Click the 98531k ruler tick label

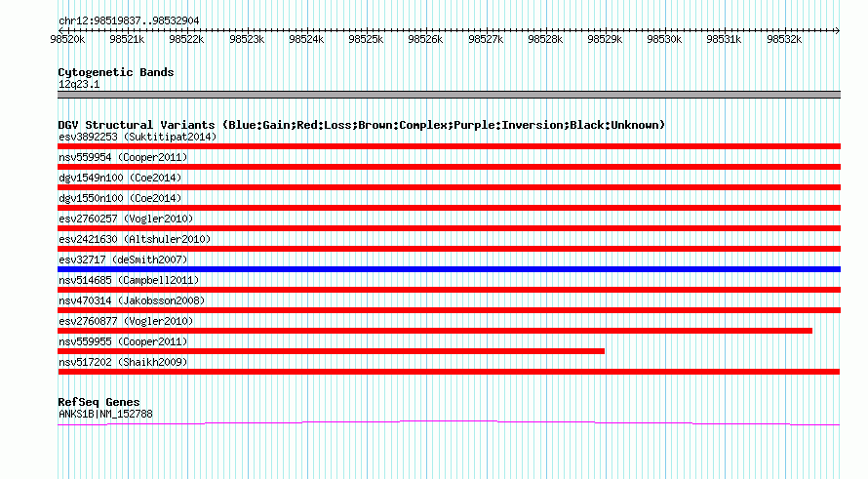point(724,39)
